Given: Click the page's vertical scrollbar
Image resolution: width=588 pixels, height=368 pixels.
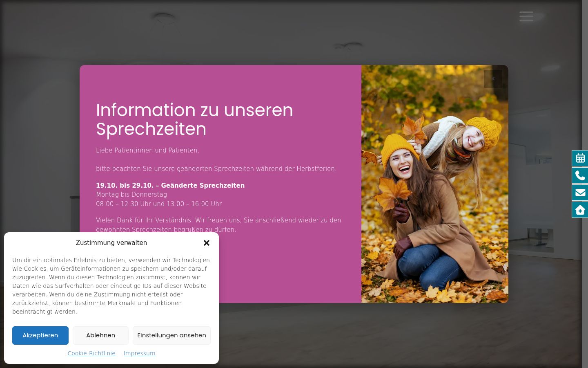Looking at the screenshot, I should (x=585, y=184).
